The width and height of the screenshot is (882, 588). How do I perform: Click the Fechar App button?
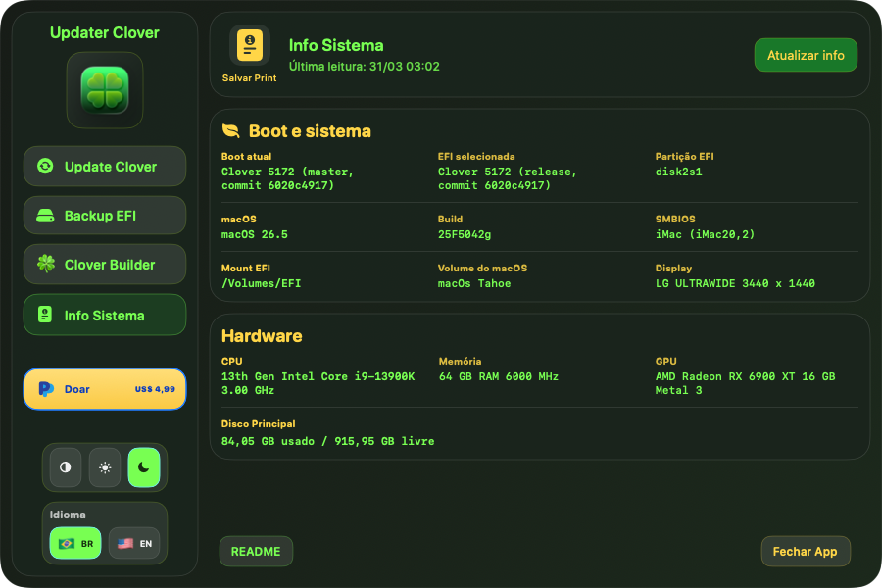[x=806, y=551]
